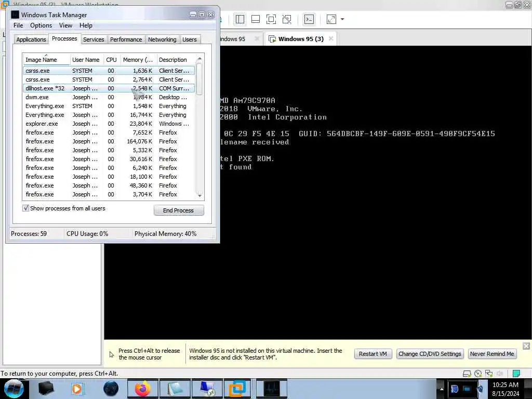Click VMware CD/DVD status icon
The width and height of the screenshot is (532, 399).
(478, 374)
